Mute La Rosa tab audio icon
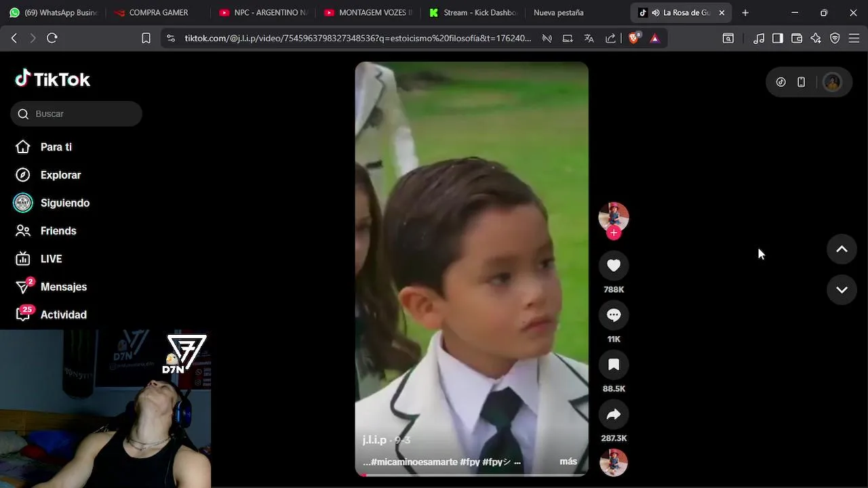This screenshot has width=868, height=488. (655, 12)
